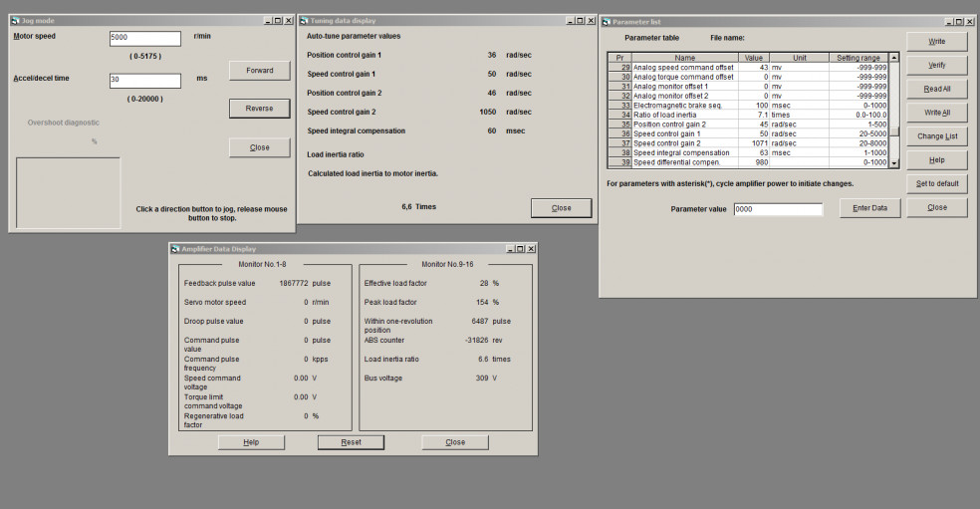This screenshot has height=509, width=980.
Task: Click the Value column header
Action: click(x=754, y=58)
